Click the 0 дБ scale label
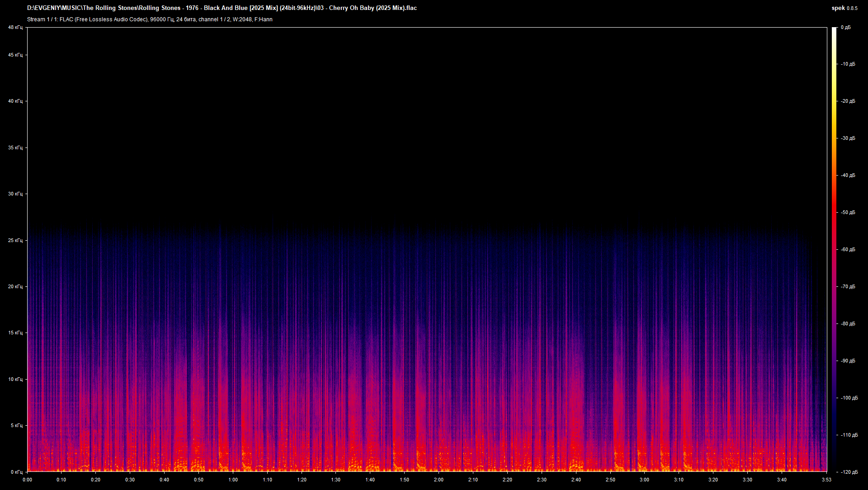 [846, 28]
